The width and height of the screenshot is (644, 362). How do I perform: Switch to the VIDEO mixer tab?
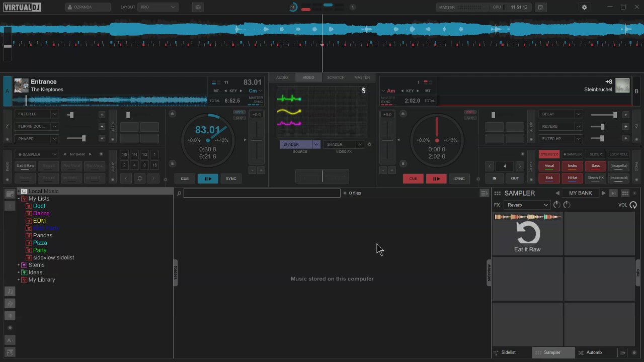coord(308,77)
